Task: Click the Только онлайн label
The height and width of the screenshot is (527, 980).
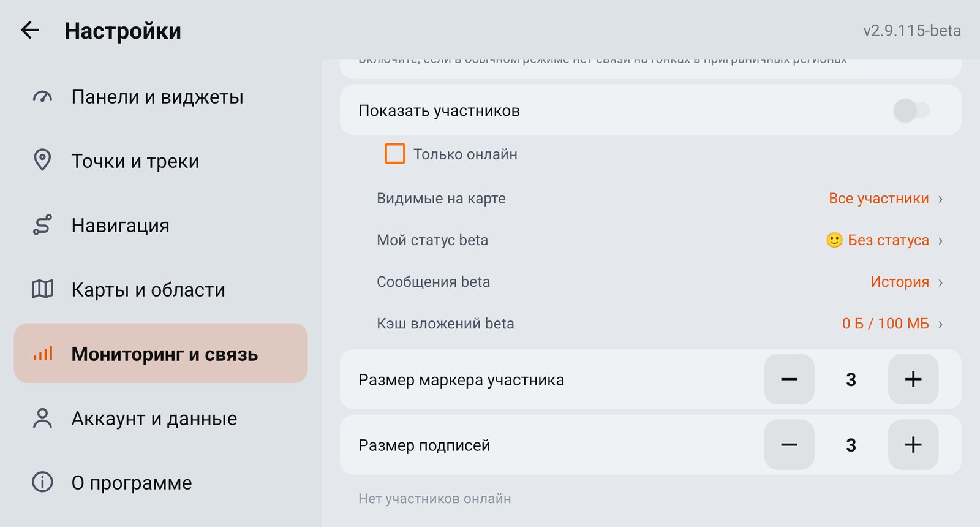Action: click(x=466, y=154)
